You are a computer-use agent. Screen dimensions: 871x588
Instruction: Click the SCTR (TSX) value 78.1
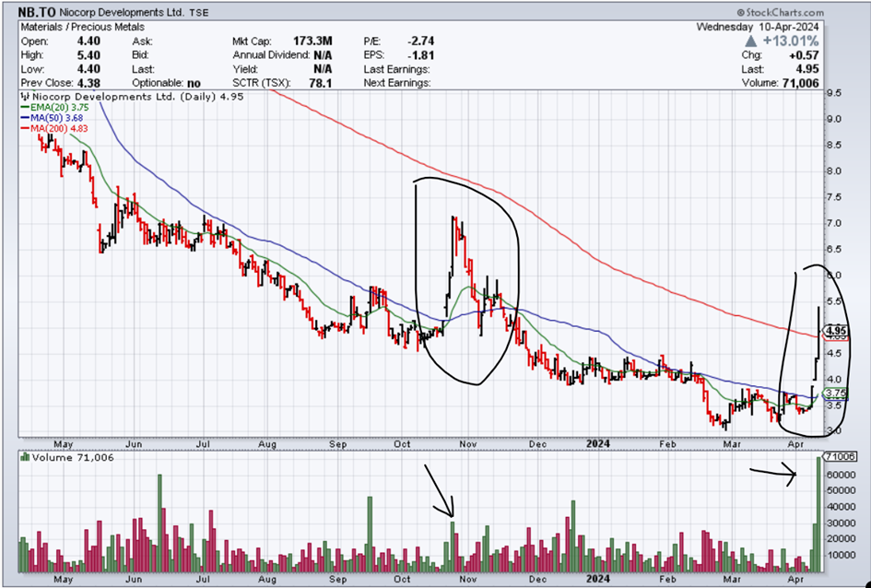tap(322, 83)
